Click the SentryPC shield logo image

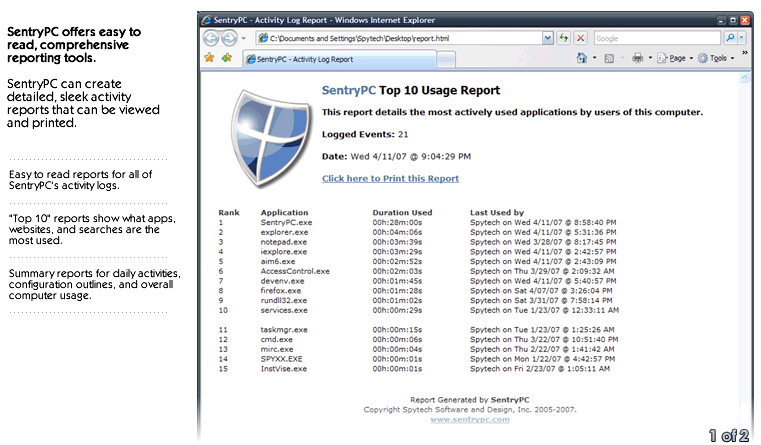tap(271, 138)
